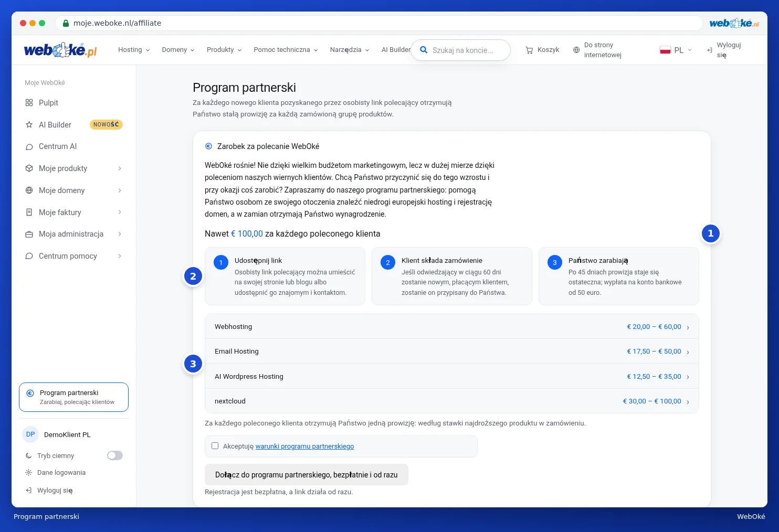
Task: Open the Hosting dropdown menu
Action: [134, 50]
